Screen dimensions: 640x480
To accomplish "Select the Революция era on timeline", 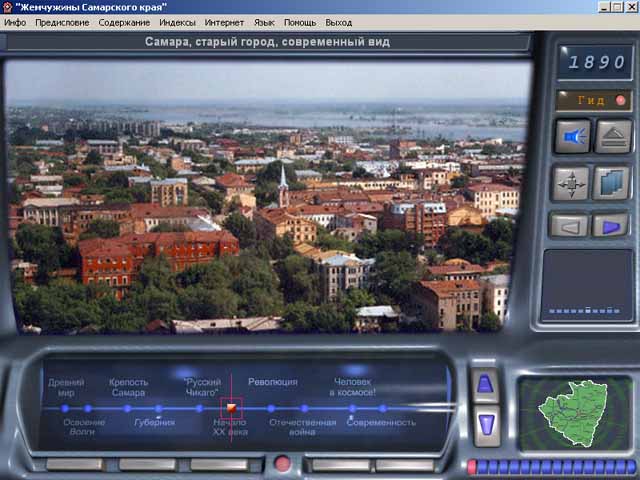I will pos(272,382).
